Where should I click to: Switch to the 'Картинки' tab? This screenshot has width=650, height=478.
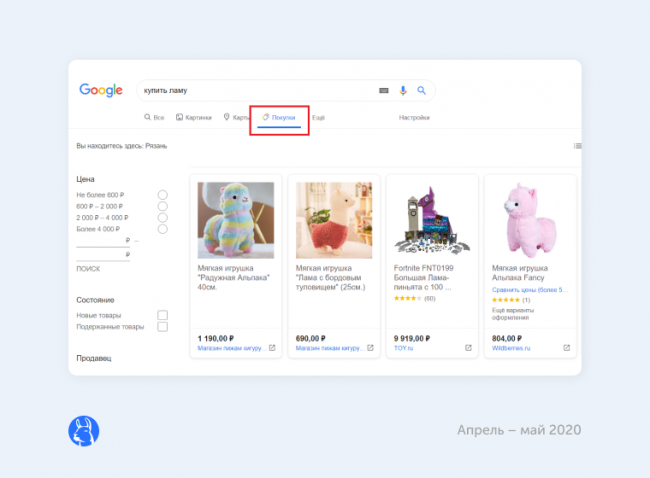point(194,117)
